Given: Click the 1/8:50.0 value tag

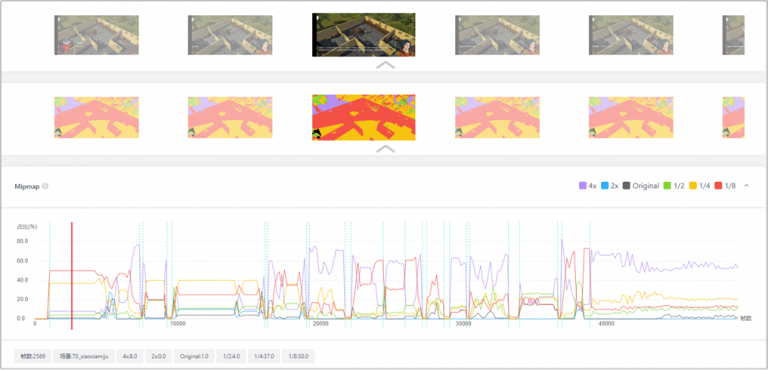Looking at the screenshot, I should 298,356.
